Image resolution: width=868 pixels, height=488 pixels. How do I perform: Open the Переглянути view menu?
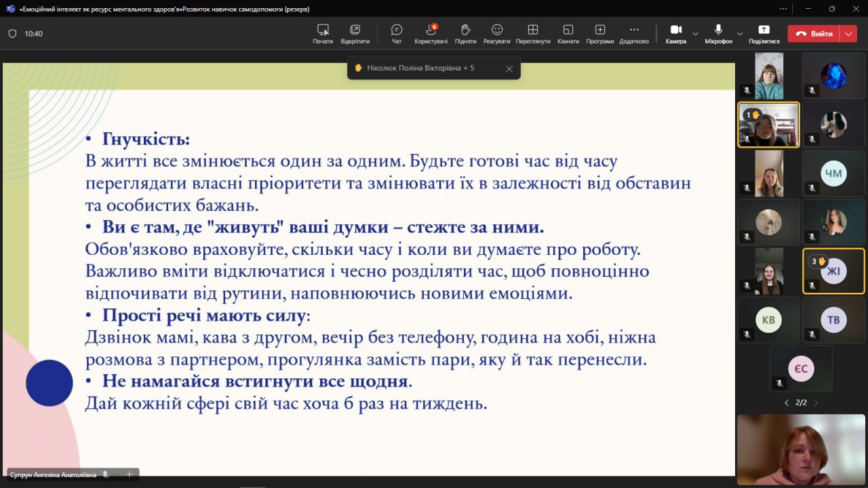(x=533, y=33)
